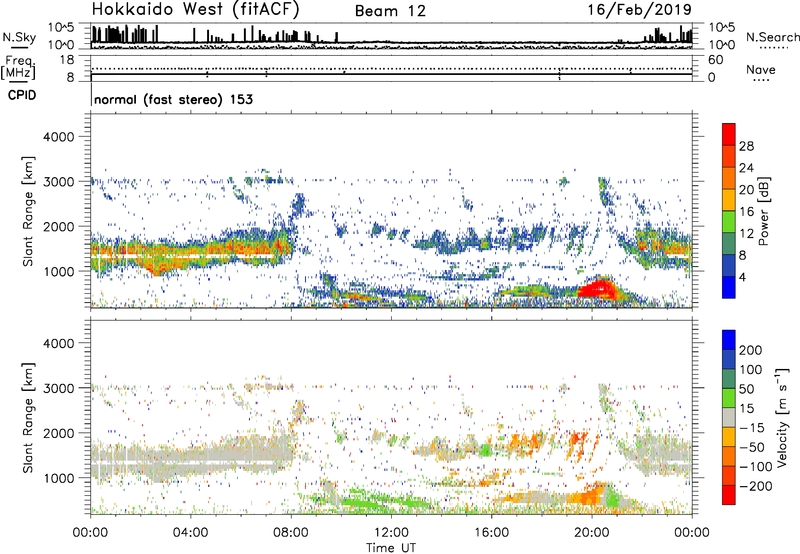Screen dimensions: 800x554
Task: Click the "4" value on Power colorbar
Action: coord(742,277)
